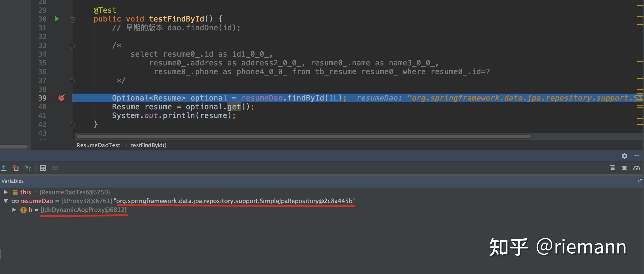
Task: Collapse the resumeDao variable node
Action: [x=6, y=201]
